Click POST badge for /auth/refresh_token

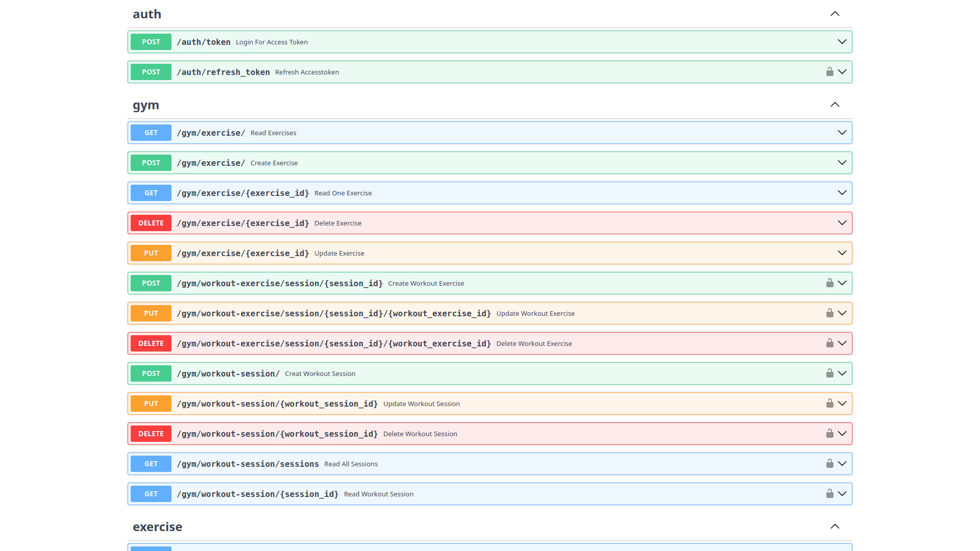[151, 72]
